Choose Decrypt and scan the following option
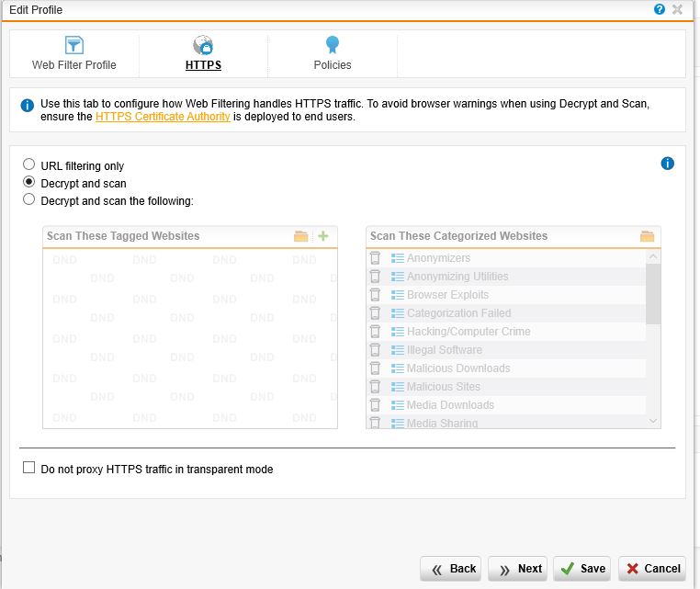This screenshot has width=700, height=589. (x=29, y=199)
